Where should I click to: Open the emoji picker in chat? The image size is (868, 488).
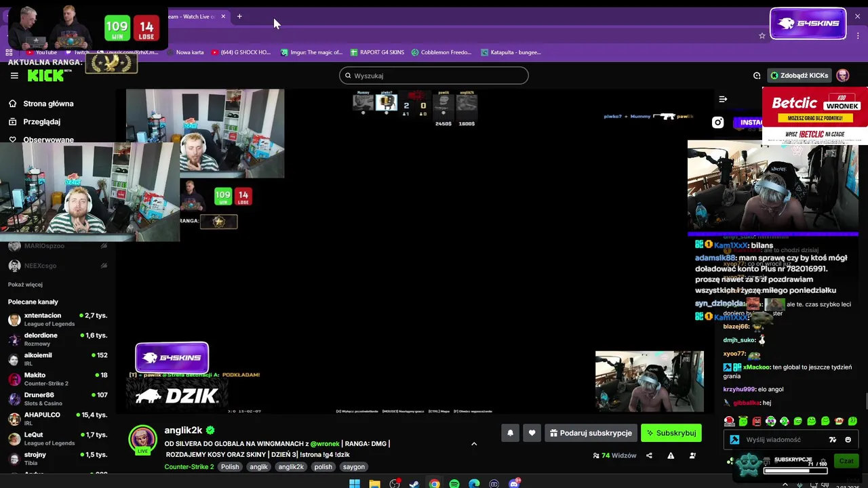[848, 440]
